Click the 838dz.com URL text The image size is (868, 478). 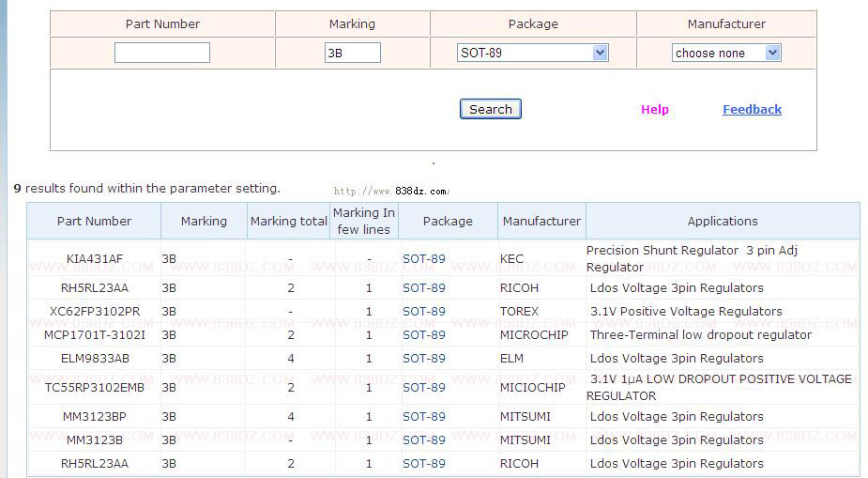tap(391, 191)
